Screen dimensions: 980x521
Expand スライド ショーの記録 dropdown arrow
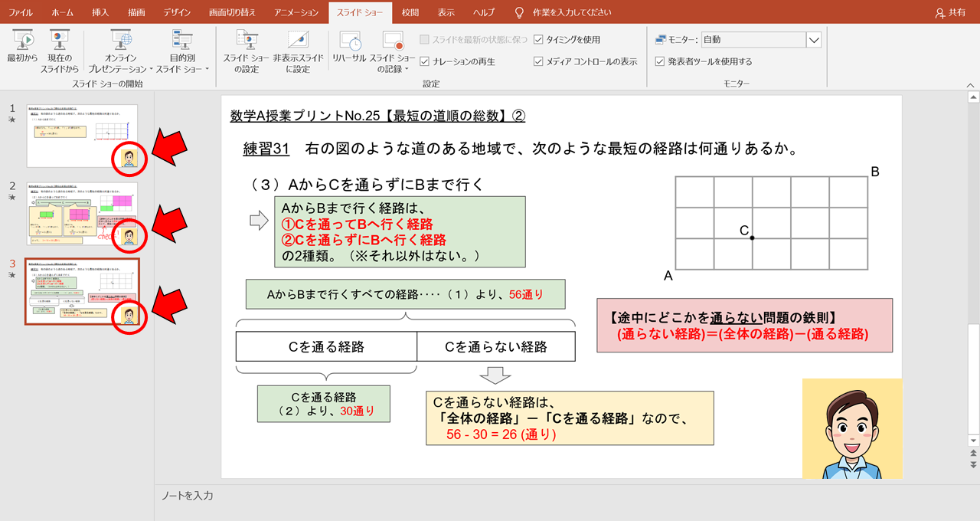(406, 70)
